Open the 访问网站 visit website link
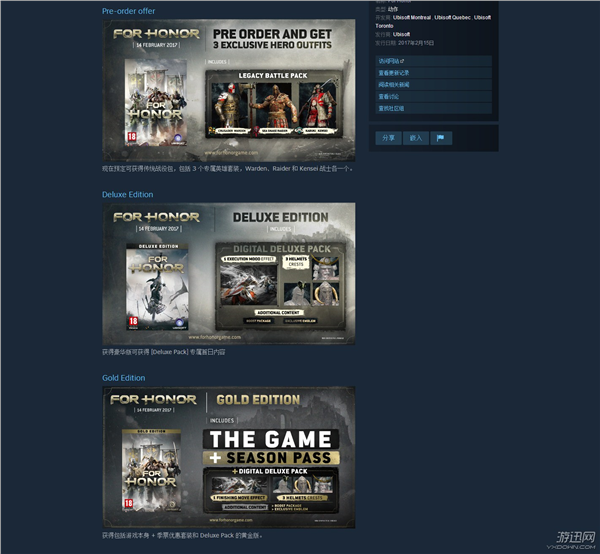This screenshot has width=600, height=554. click(x=433, y=61)
